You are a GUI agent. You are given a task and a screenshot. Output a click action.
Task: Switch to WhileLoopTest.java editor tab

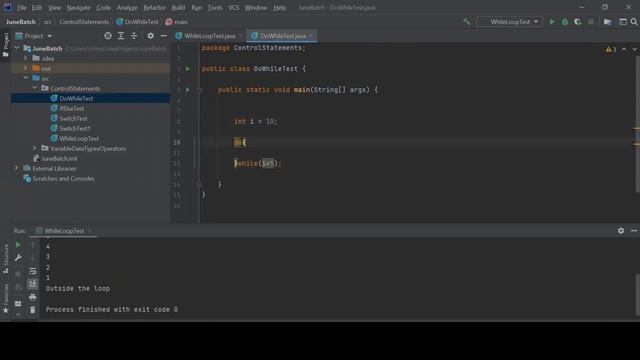tap(209, 36)
